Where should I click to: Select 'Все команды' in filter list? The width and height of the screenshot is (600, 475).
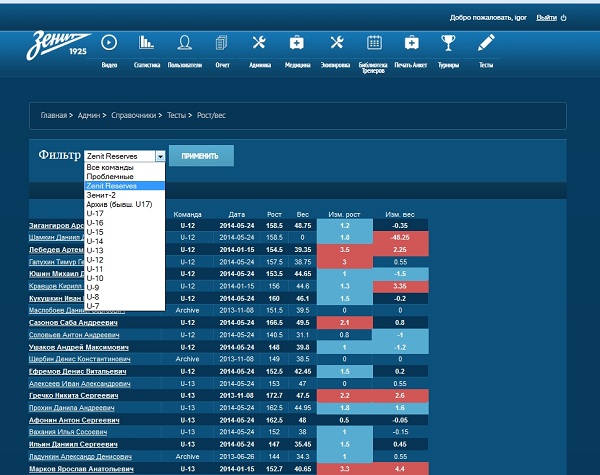point(125,167)
